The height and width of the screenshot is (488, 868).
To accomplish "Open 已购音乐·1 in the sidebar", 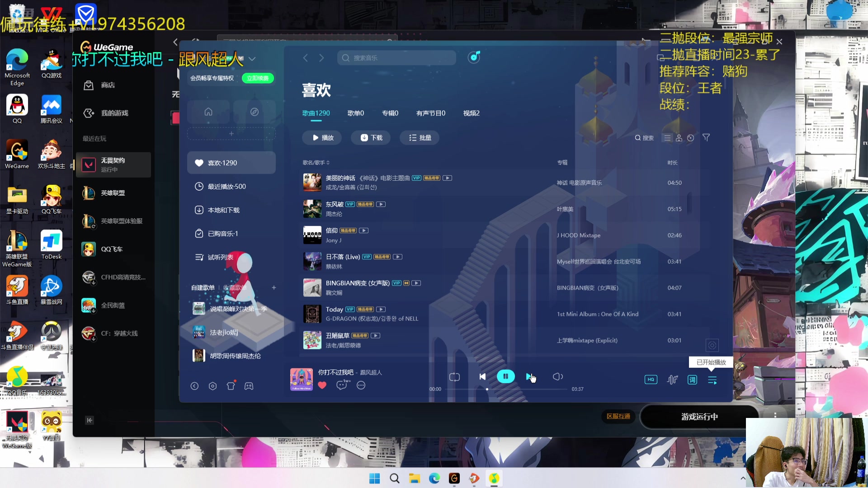I will [x=231, y=234].
